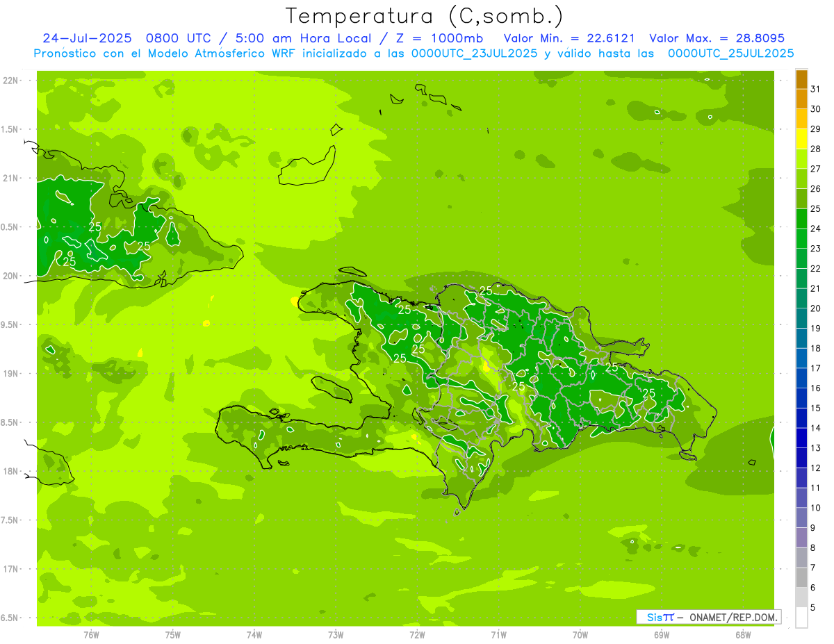Click the legend value 20
This screenshot has width=834, height=644.
click(816, 308)
